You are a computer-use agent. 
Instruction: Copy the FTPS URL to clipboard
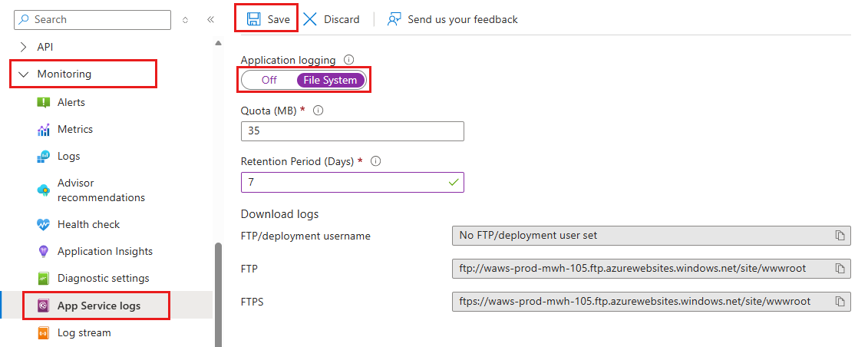click(840, 301)
